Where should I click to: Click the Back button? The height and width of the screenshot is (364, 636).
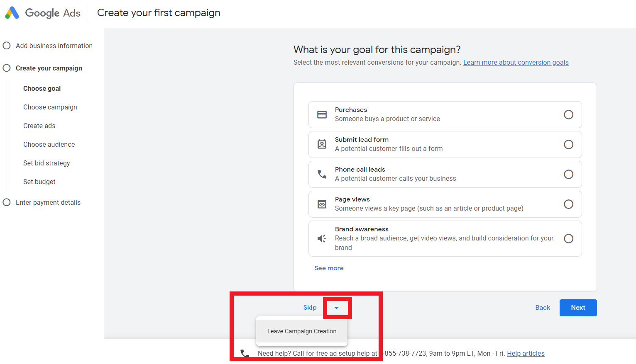click(x=543, y=308)
